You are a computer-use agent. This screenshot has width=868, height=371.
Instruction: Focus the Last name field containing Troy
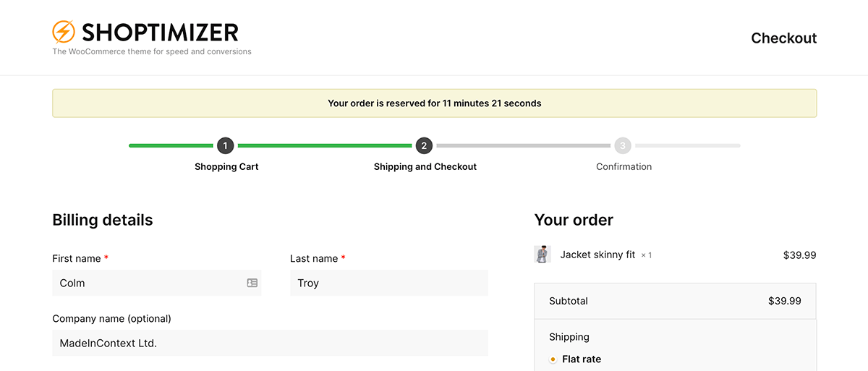click(x=389, y=283)
